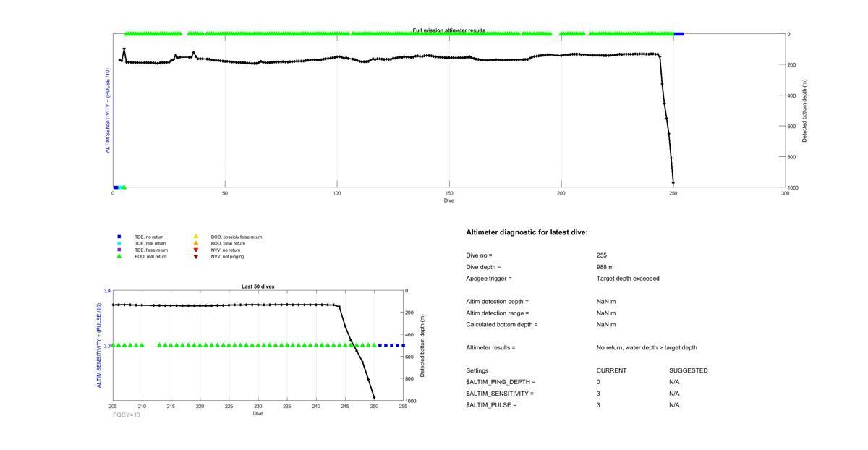Click the yellow 'BOD, possibly false return' legend triangle
868x450 pixels.
point(195,237)
